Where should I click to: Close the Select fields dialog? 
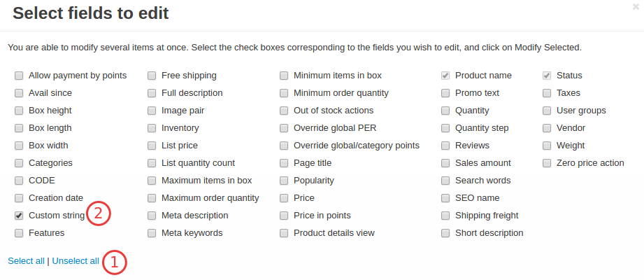[x=636, y=6]
